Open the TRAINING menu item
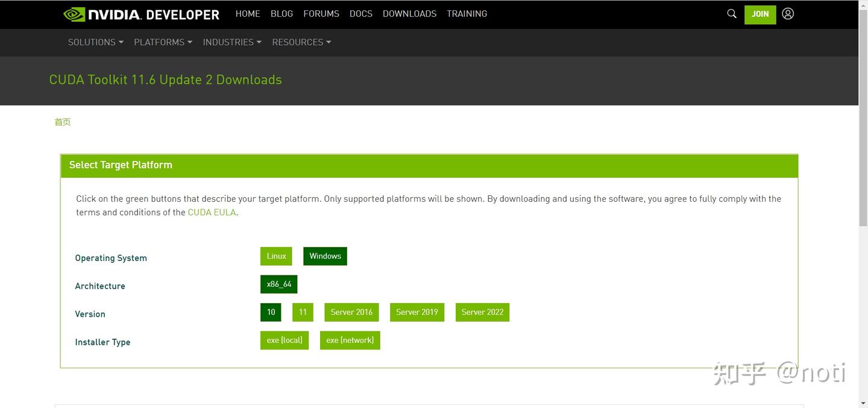Viewport: 868px width, 408px height. [467, 13]
